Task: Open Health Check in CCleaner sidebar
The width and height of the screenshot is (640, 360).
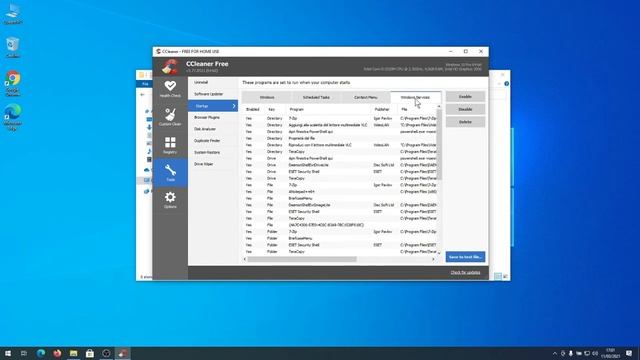Action: (170, 89)
